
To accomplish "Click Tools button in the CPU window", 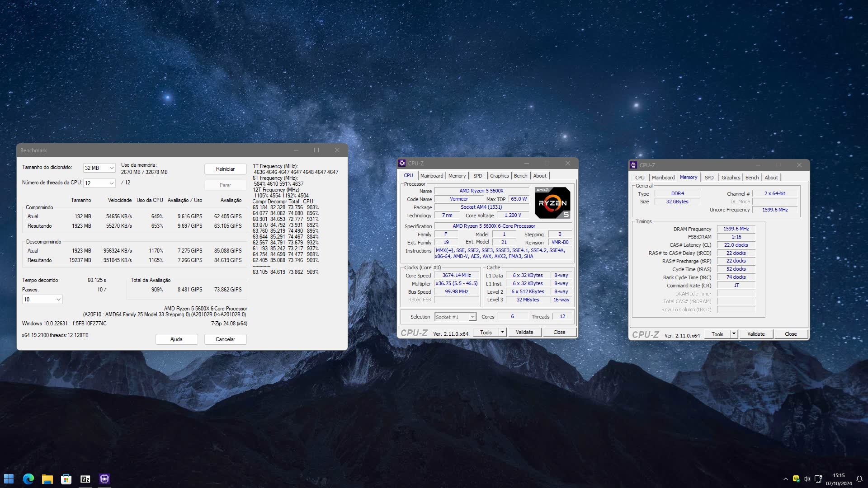I will (x=486, y=332).
